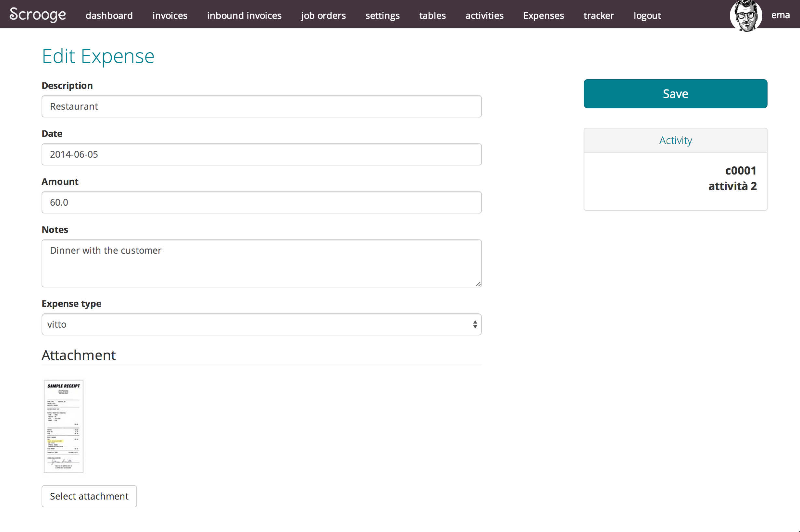This screenshot has height=532, width=800.
Task: Open settings from the navbar
Action: (x=382, y=16)
